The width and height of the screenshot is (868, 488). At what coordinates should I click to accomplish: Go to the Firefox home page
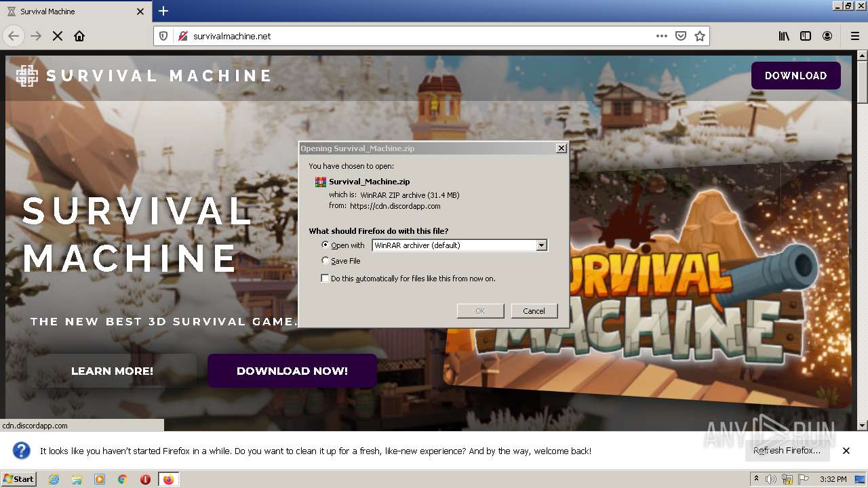79,36
